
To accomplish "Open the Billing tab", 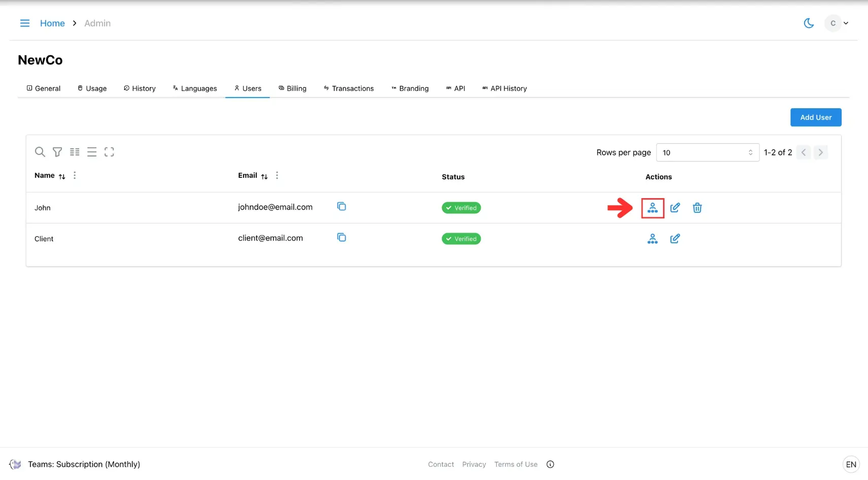I will tap(292, 88).
